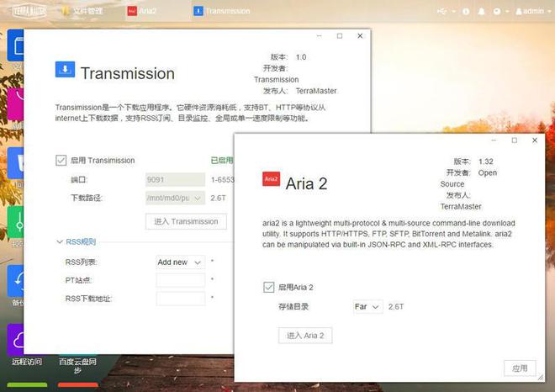Minimize the Aria 2 window
The height and width of the screenshot is (392, 555).
point(494,140)
